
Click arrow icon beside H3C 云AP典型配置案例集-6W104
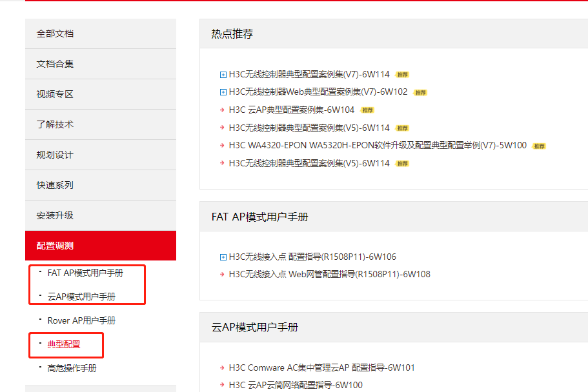222,110
